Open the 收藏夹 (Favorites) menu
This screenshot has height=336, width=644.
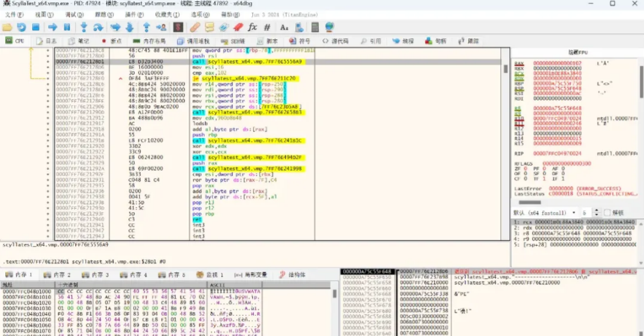(167, 14)
